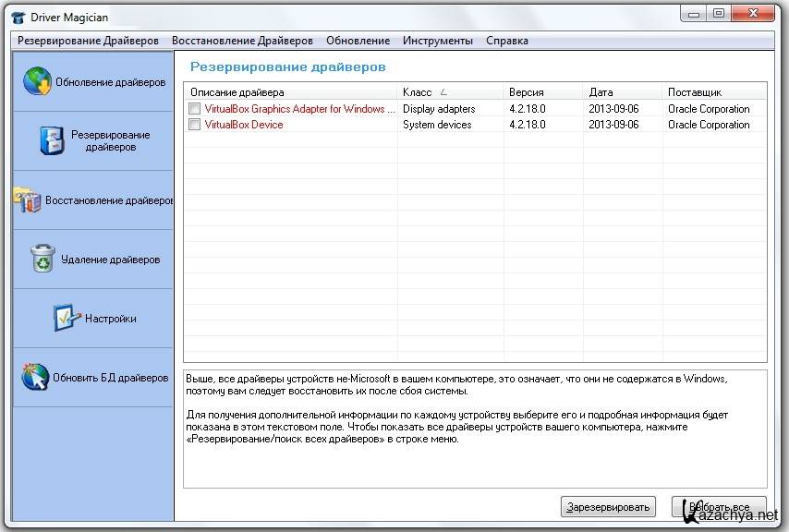Click the Восстановление драйверов folder icon
This screenshot has height=532, width=789.
click(x=28, y=199)
